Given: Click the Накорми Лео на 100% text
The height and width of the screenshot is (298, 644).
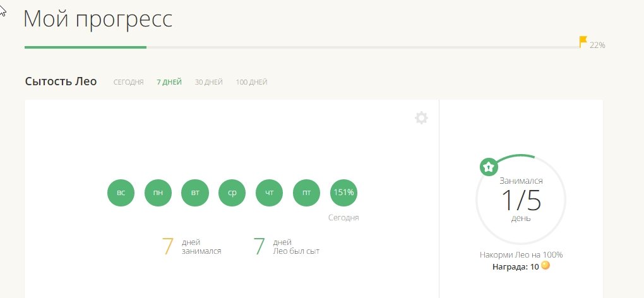Looking at the screenshot, I should [521, 255].
